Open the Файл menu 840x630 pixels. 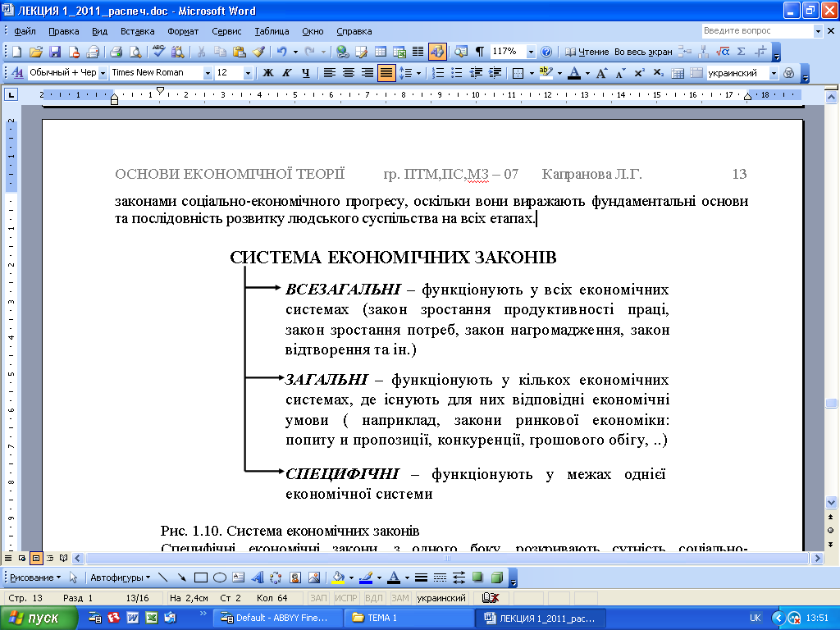pyautogui.click(x=25, y=31)
